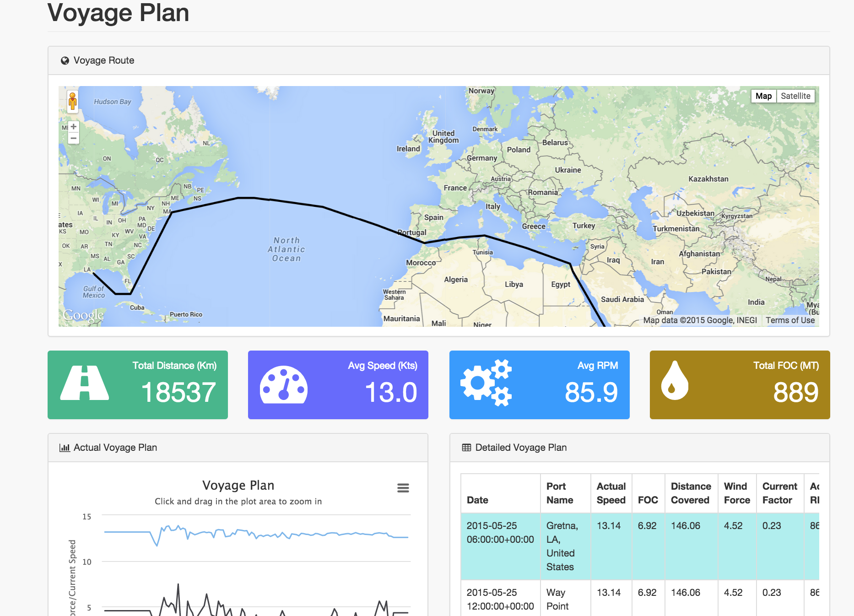Click the chart subtitle about zooming in
The height and width of the screenshot is (616, 854).
pyautogui.click(x=238, y=502)
